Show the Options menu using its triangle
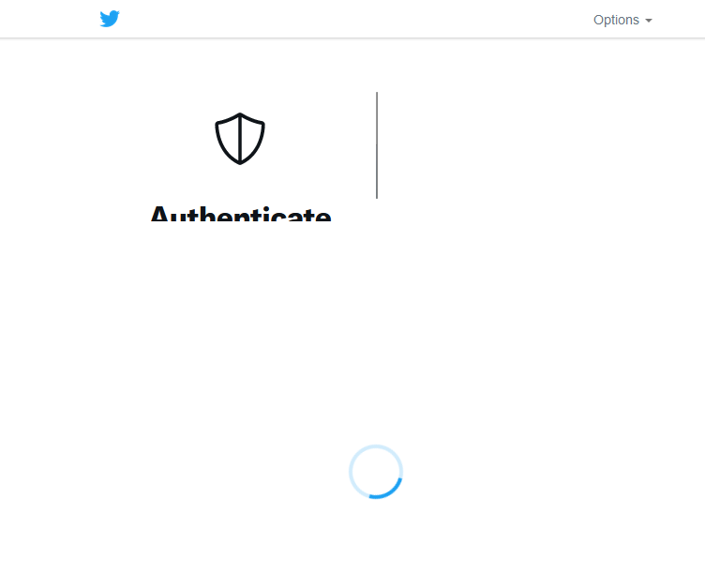Image resolution: width=705 pixels, height=588 pixels. pyautogui.click(x=649, y=21)
